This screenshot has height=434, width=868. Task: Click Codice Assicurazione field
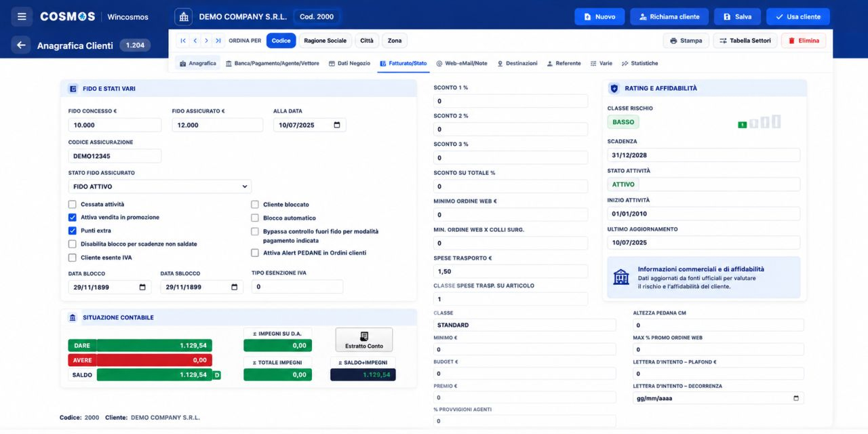pos(115,156)
